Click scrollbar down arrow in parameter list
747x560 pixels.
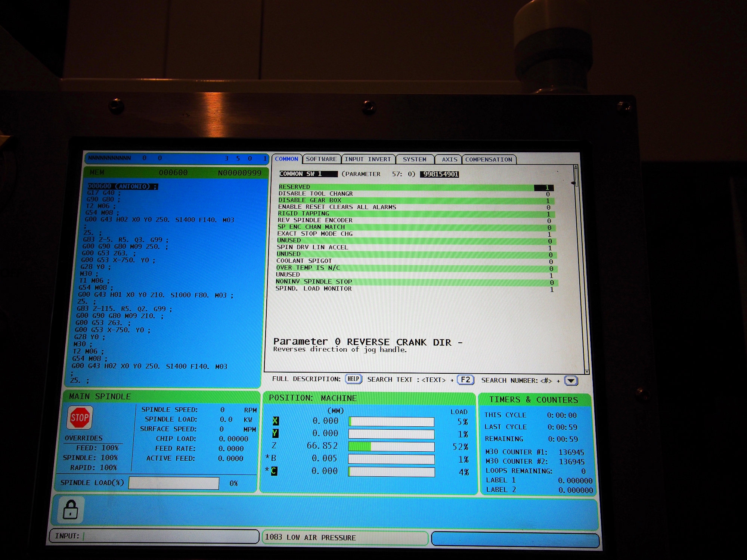point(587,372)
